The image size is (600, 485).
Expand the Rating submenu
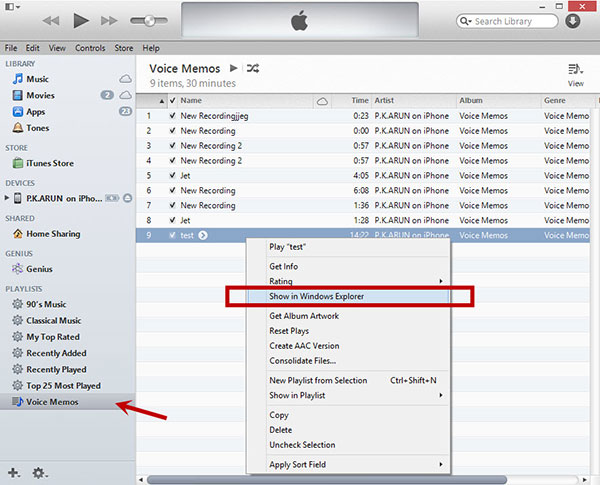coord(348,281)
